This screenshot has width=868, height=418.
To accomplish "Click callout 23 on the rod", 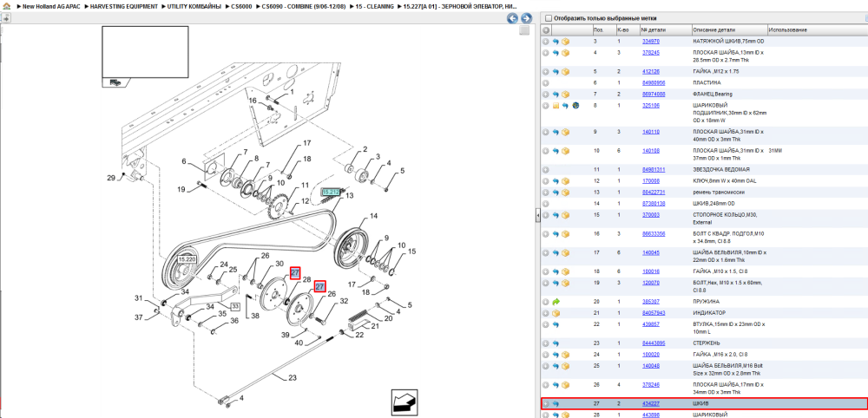I will point(293,379).
